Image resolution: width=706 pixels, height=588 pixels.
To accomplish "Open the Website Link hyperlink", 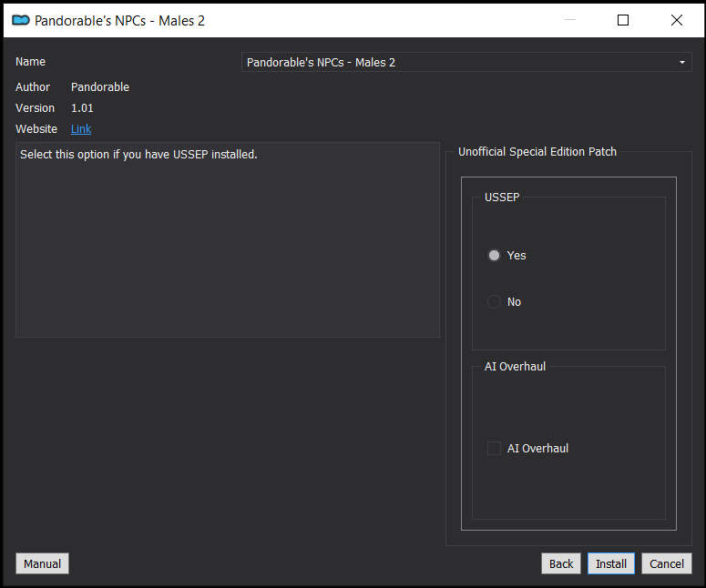I will coord(81,129).
